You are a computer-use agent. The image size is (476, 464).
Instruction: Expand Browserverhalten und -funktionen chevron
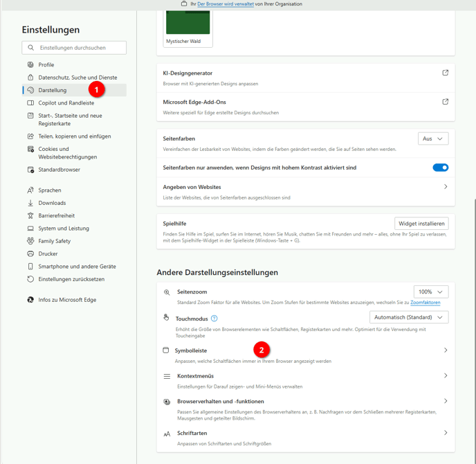[446, 401]
